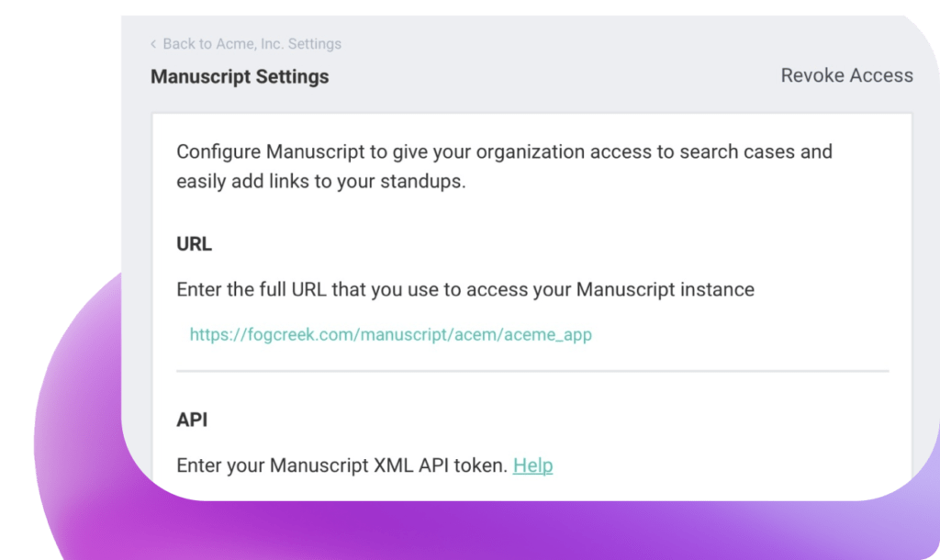Open the Help link for API token
The image size is (940, 560).
tap(532, 465)
